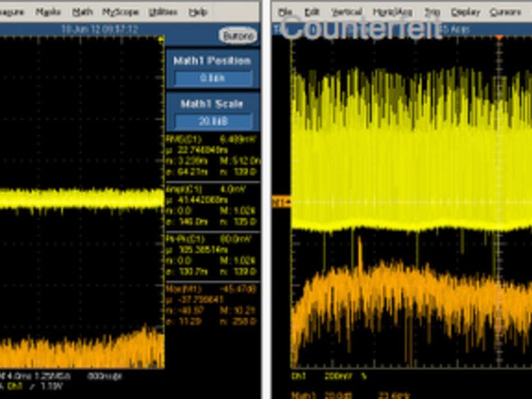Open the Edit menu
532x399 pixels.
point(312,12)
